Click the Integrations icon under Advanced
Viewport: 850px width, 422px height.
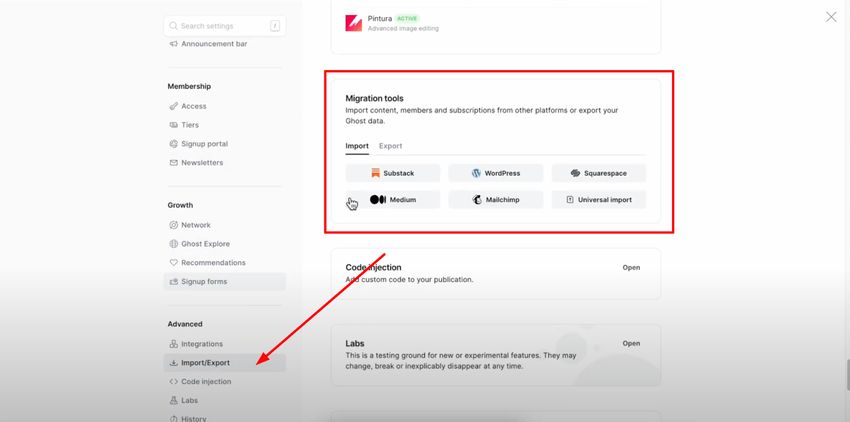point(173,344)
